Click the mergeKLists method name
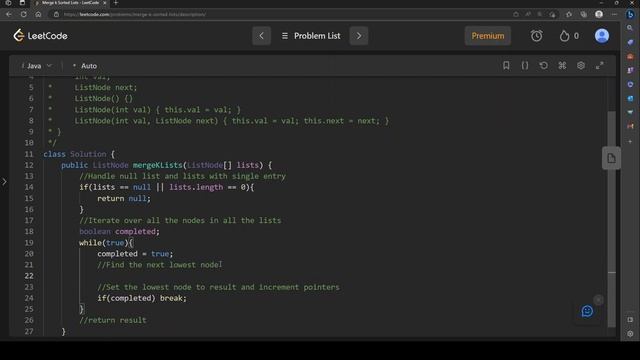 [x=157, y=165]
